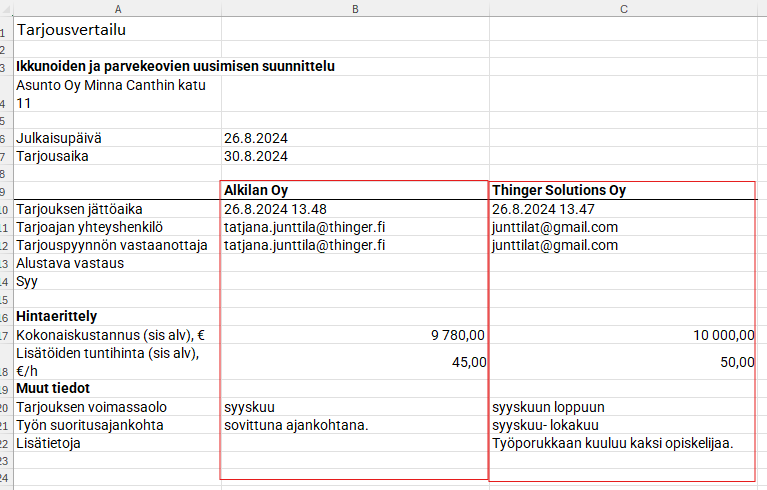Screen dimensions: 767x490
Task: Select the 'syyskuu' validity cell for Alkilan Oy
Action: 355,407
